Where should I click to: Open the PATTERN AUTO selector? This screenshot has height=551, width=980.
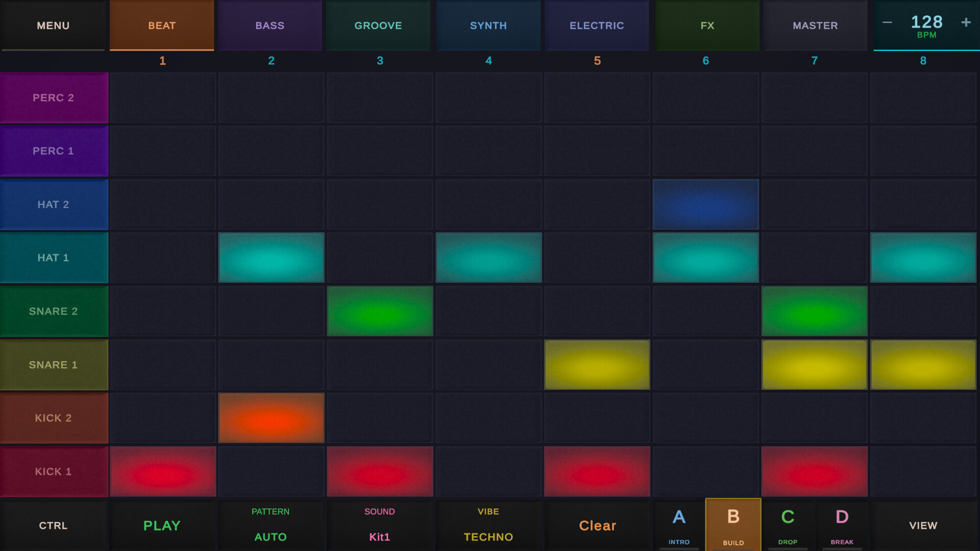click(271, 525)
